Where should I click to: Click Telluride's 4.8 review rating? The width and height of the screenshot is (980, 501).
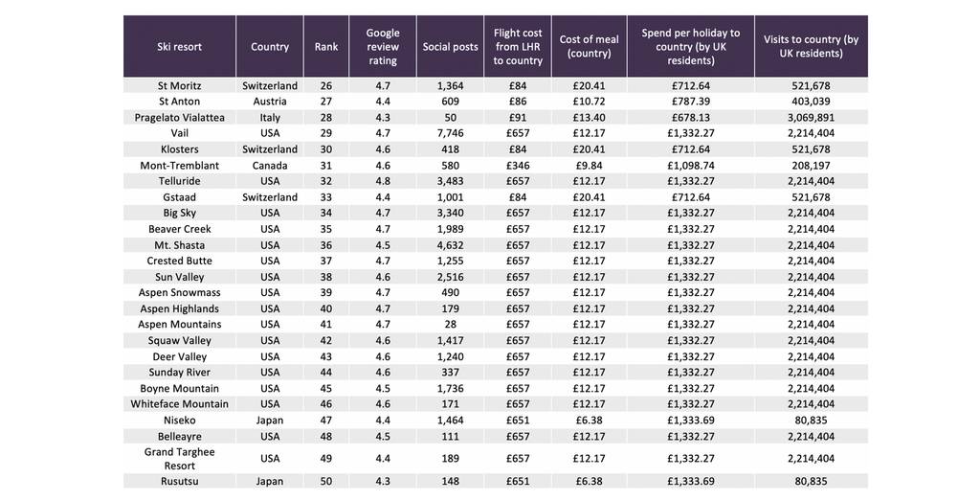pyautogui.click(x=383, y=181)
